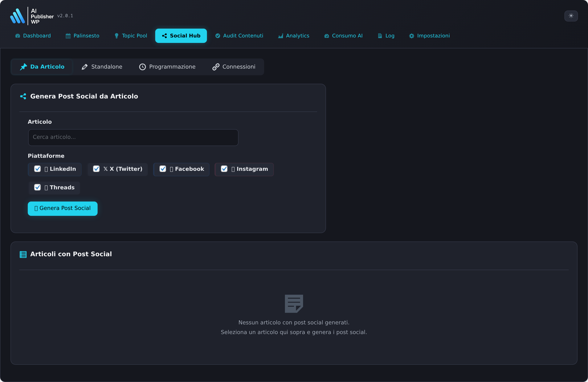Open the Programmazione tab
The height and width of the screenshot is (382, 588).
tap(167, 67)
